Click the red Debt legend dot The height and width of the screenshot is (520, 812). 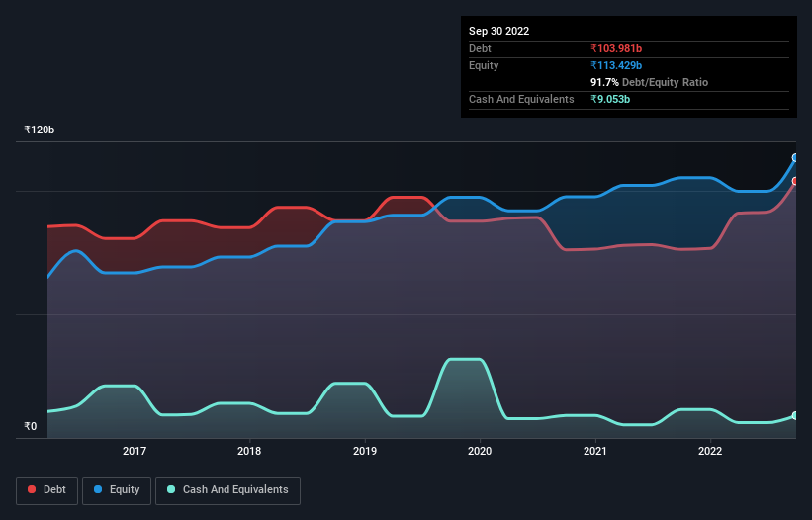click(x=32, y=489)
